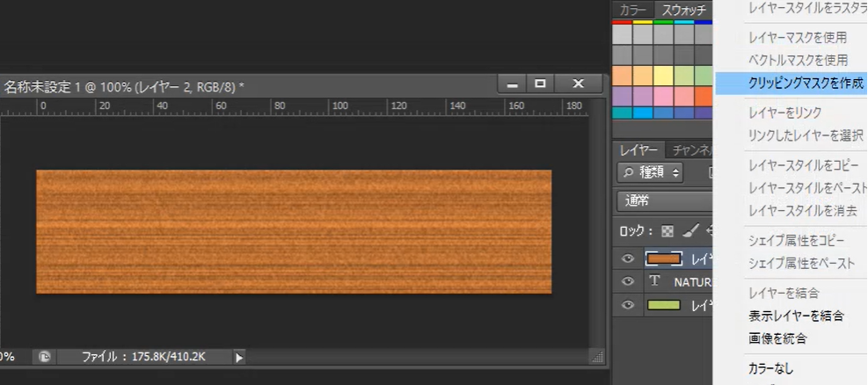Hide the top wood texture layer
This screenshot has width=868, height=385.
pyautogui.click(x=628, y=258)
